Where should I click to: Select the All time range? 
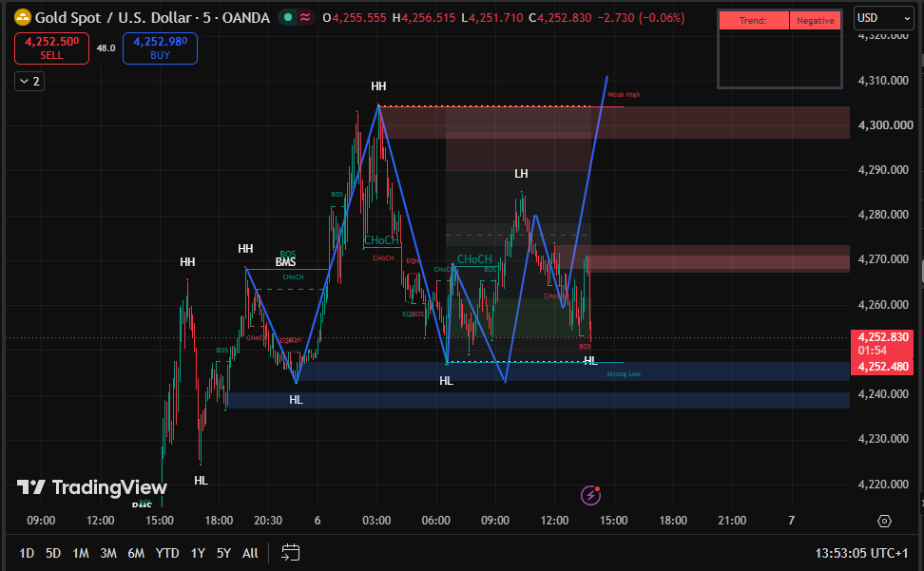[x=250, y=553]
